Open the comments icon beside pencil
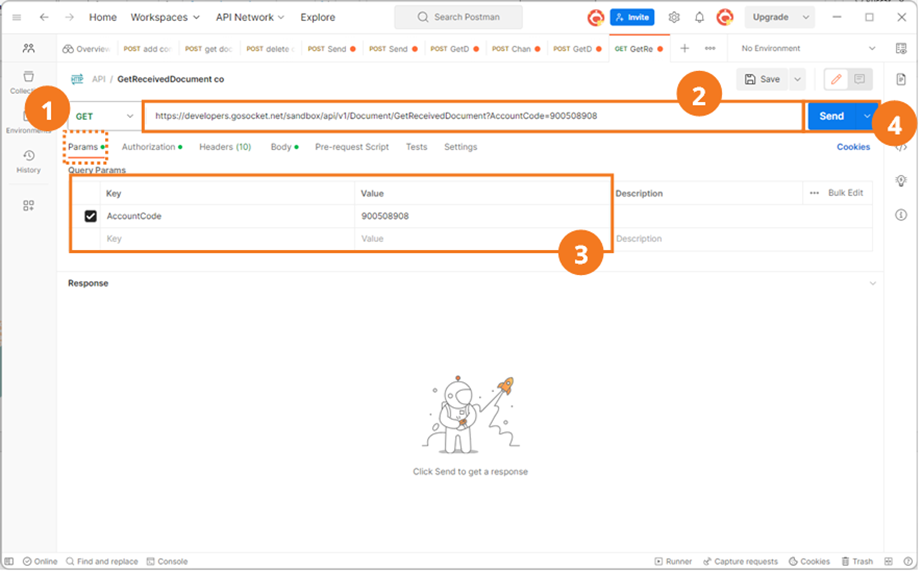The width and height of the screenshot is (922, 572). tap(860, 79)
